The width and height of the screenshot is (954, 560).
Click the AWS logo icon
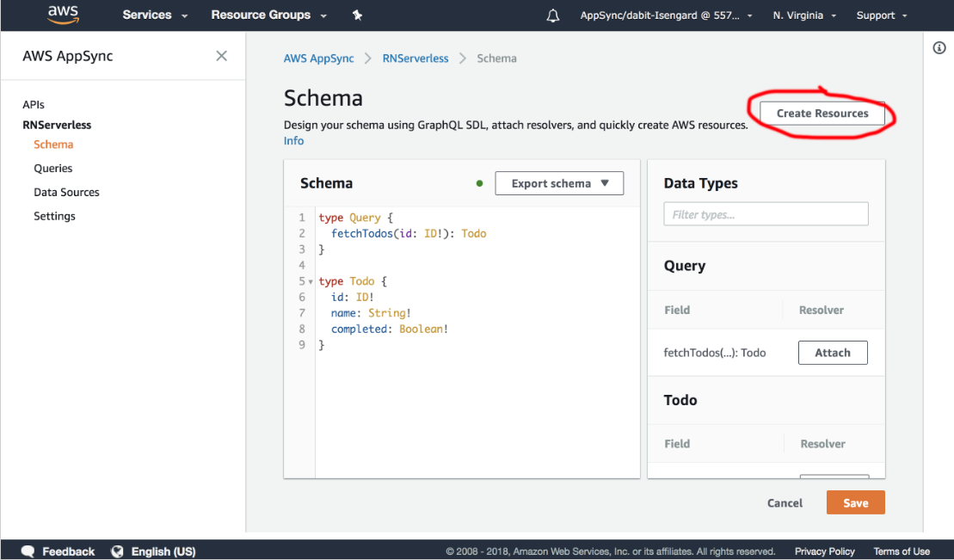pyautogui.click(x=64, y=15)
